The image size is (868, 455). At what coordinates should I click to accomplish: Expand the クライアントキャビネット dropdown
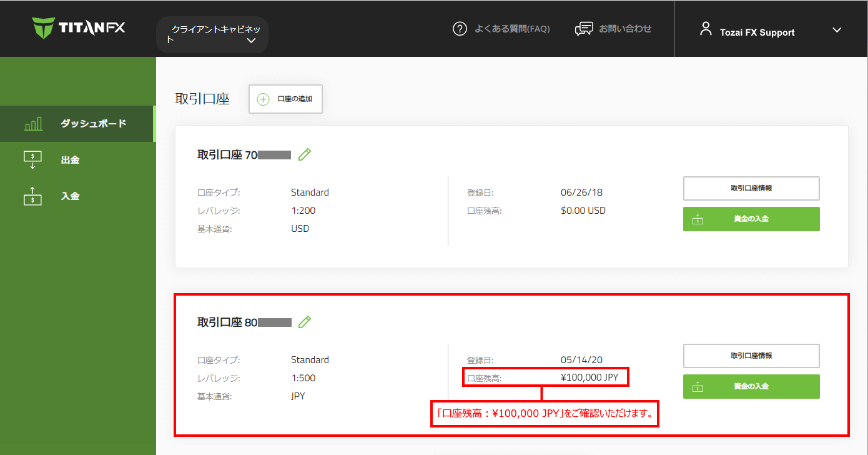252,40
